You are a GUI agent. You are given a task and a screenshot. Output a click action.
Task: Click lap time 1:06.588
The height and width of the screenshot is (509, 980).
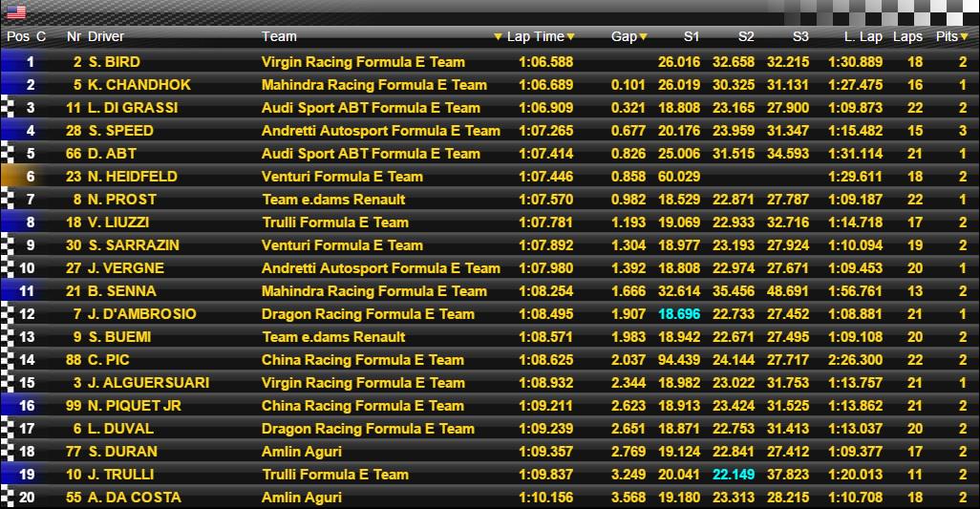[545, 62]
